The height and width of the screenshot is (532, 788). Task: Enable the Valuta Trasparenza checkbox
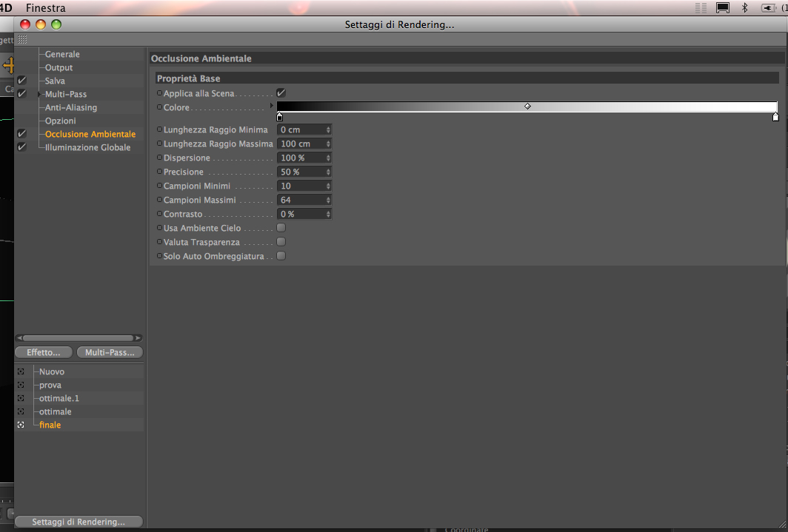281,242
